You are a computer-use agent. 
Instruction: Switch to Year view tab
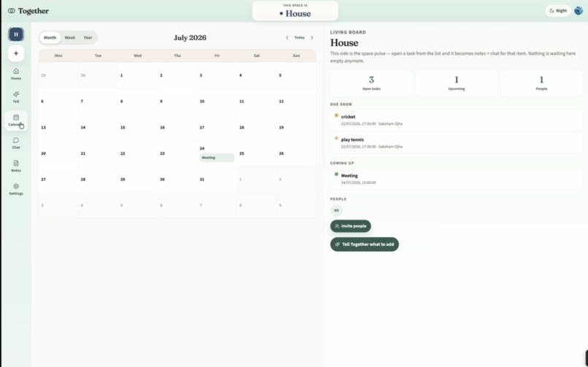(88, 37)
